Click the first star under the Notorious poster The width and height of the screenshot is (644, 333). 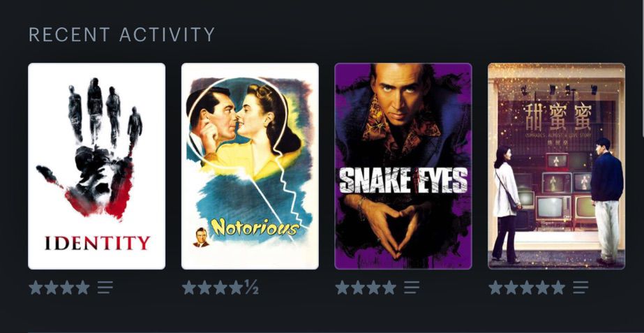[189, 288]
